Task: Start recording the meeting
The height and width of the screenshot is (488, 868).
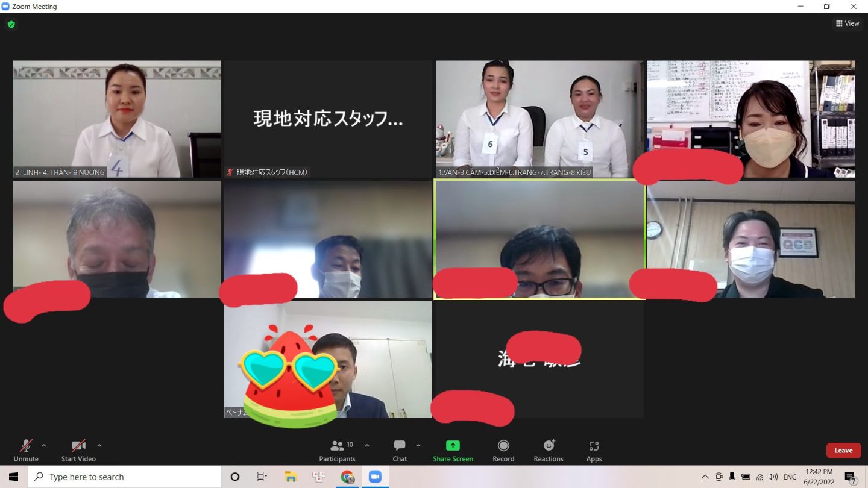Action: click(503, 449)
